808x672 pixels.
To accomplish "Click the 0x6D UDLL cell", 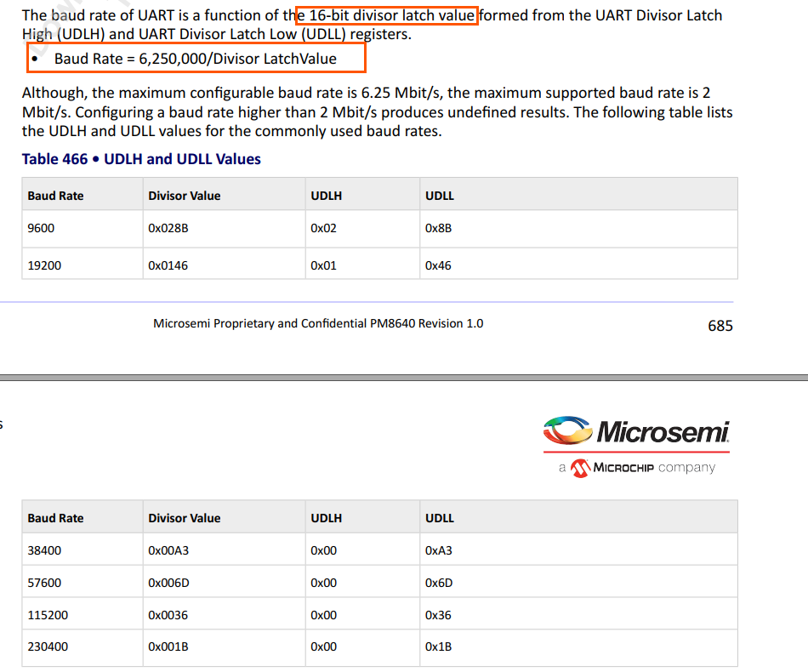I will point(578,583).
